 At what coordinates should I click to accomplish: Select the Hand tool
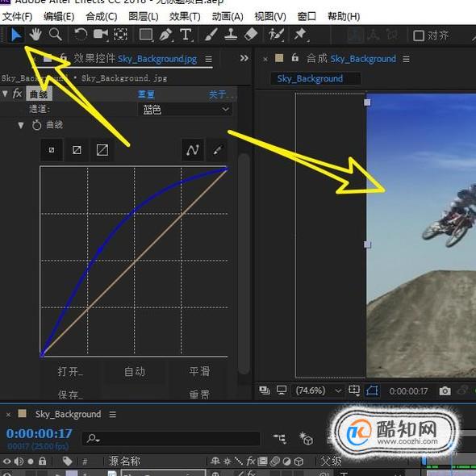[x=35, y=35]
